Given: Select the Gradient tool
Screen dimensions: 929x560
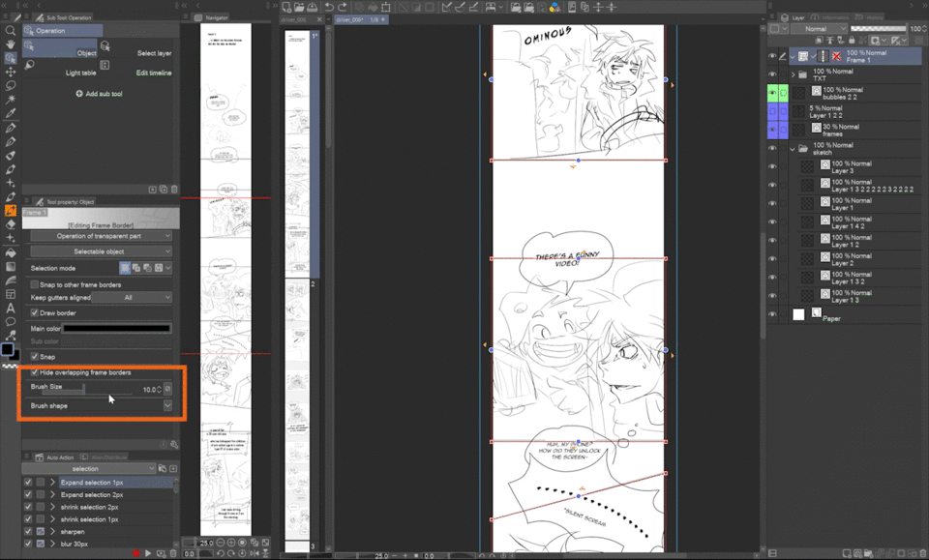Looking at the screenshot, I should pos(10,266).
